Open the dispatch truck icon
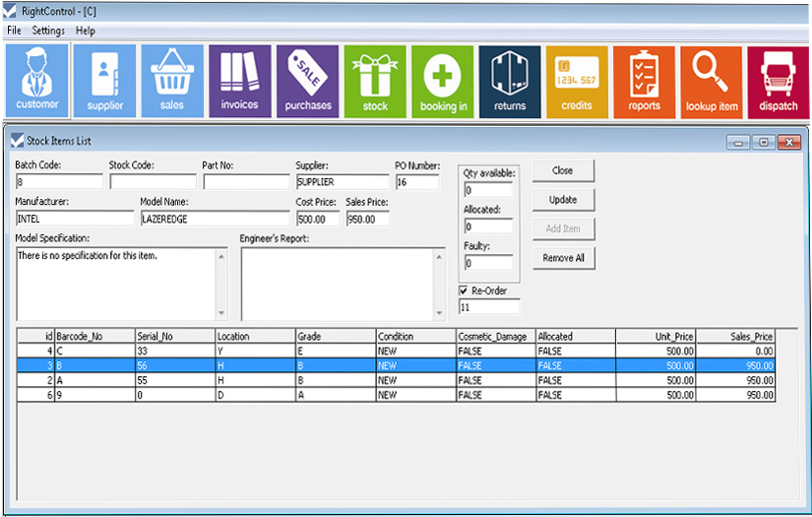Image resolution: width=812 pixels, height=517 pixels. [x=779, y=82]
